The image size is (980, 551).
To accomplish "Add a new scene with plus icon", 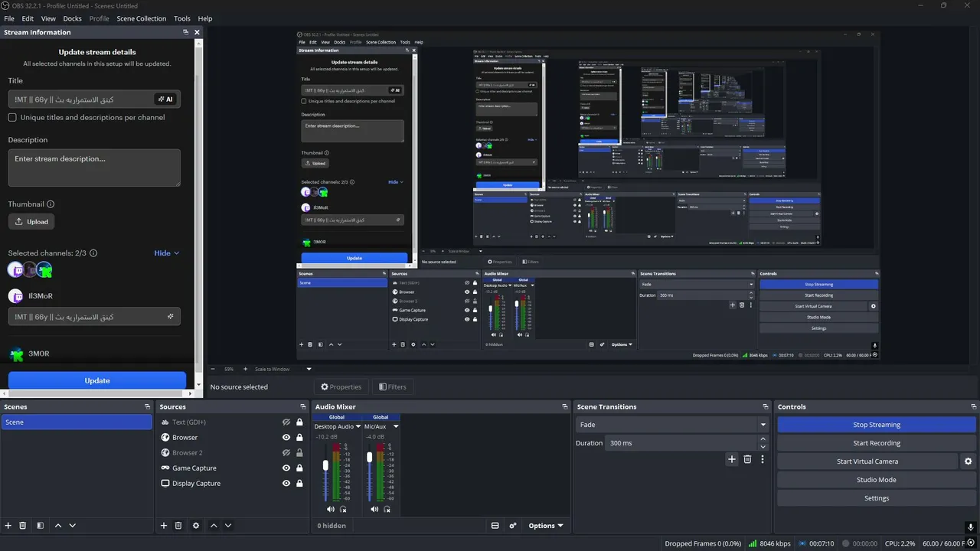I will point(8,526).
